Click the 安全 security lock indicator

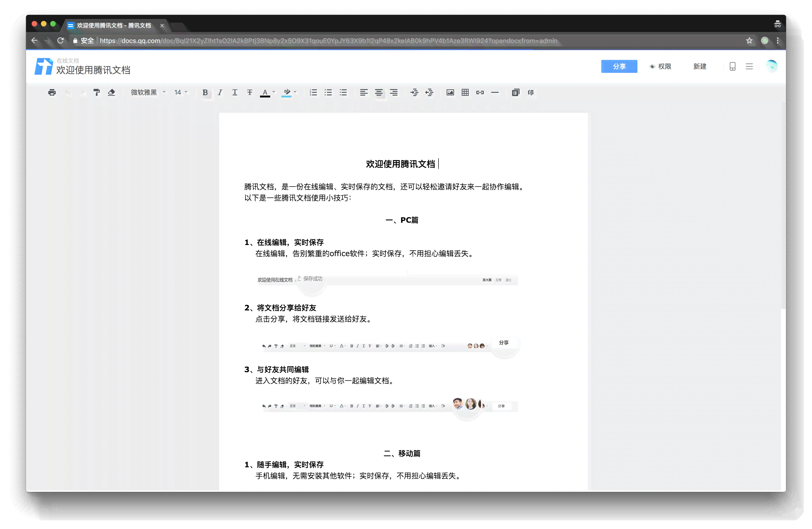point(84,41)
